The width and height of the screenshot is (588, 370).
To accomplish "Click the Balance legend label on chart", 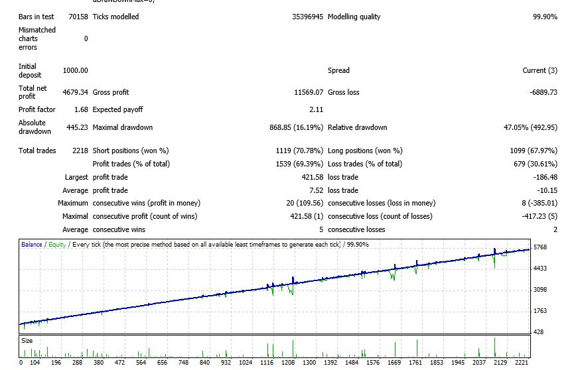I will pyautogui.click(x=32, y=245).
